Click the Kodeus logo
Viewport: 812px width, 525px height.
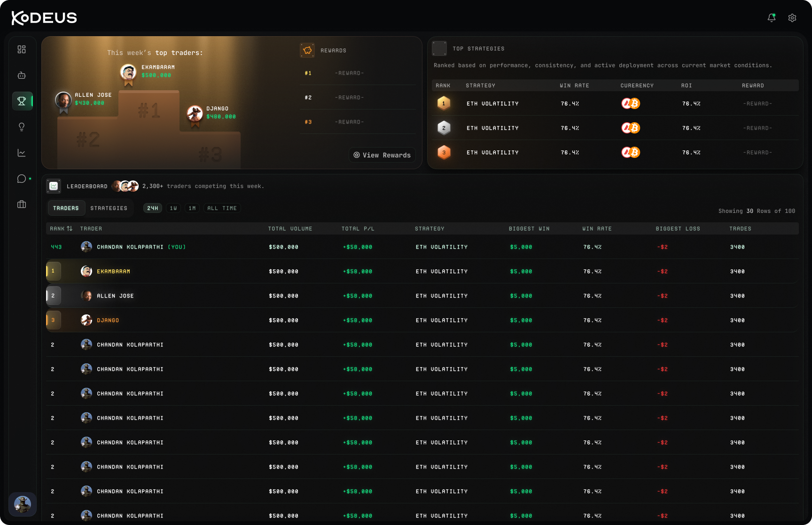[44, 18]
